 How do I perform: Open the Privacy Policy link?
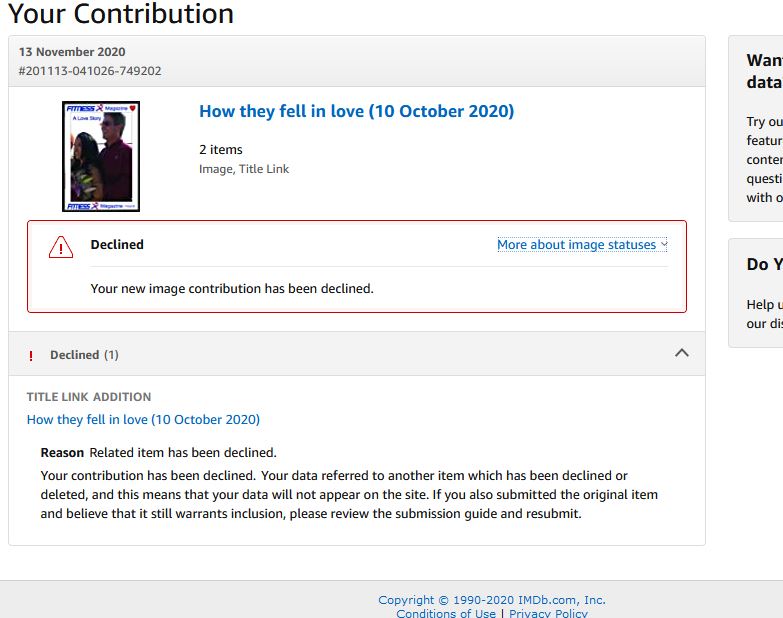548,613
